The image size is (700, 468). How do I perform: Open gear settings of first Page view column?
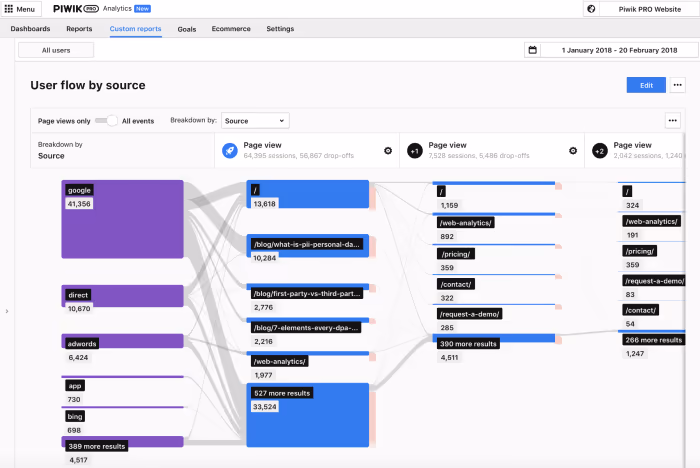388,151
